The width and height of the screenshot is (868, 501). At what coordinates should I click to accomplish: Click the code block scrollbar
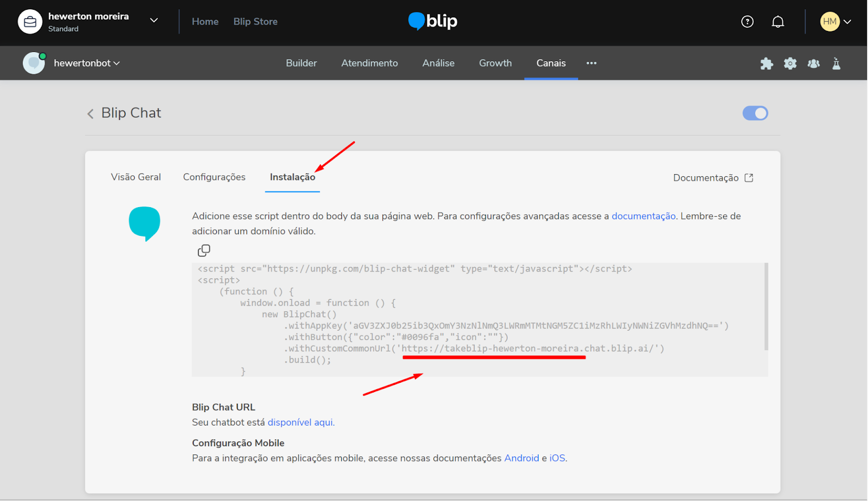point(765,306)
